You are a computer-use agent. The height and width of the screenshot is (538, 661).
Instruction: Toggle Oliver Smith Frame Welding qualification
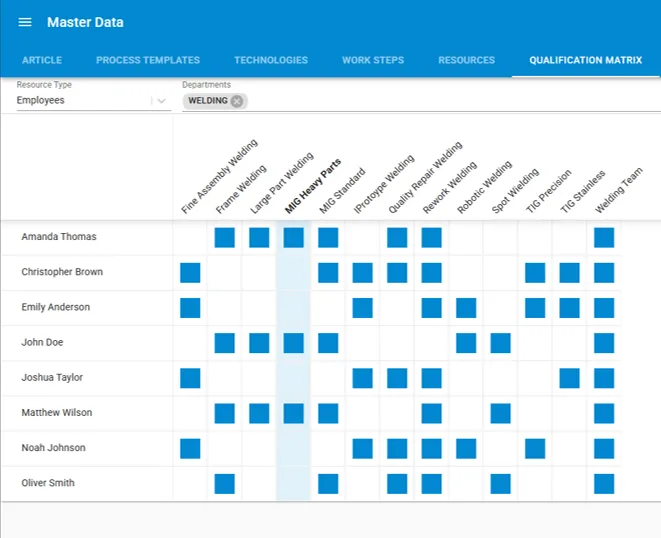tap(225, 484)
